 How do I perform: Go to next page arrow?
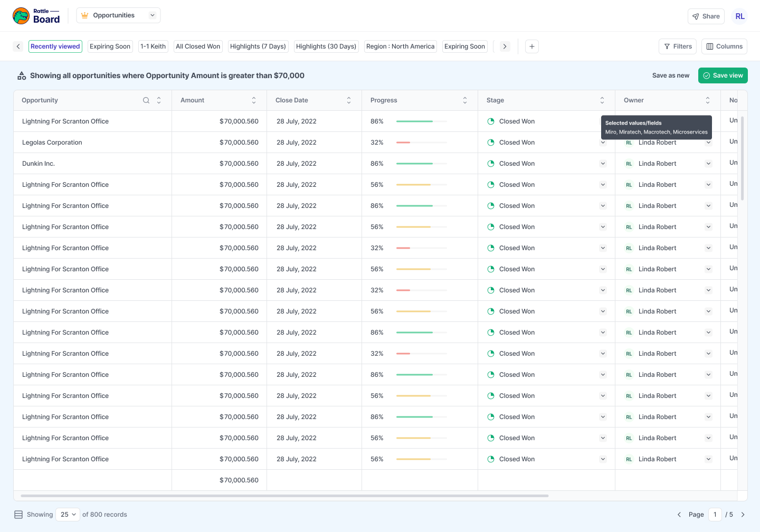pyautogui.click(x=743, y=515)
